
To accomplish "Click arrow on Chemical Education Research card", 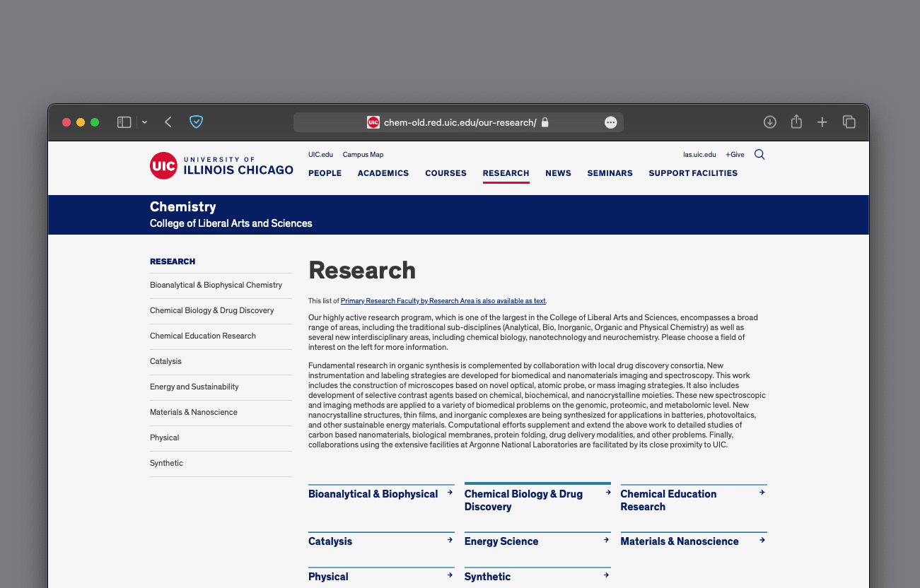I will pyautogui.click(x=762, y=492).
